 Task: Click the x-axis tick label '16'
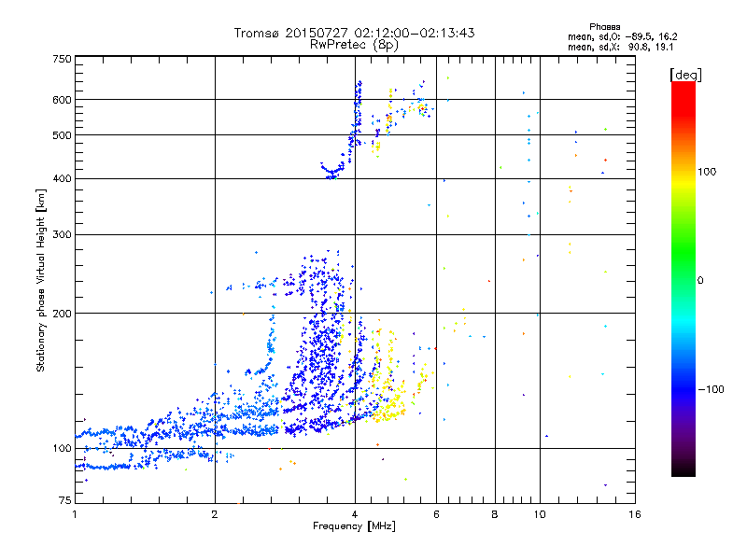pyautogui.click(x=635, y=514)
